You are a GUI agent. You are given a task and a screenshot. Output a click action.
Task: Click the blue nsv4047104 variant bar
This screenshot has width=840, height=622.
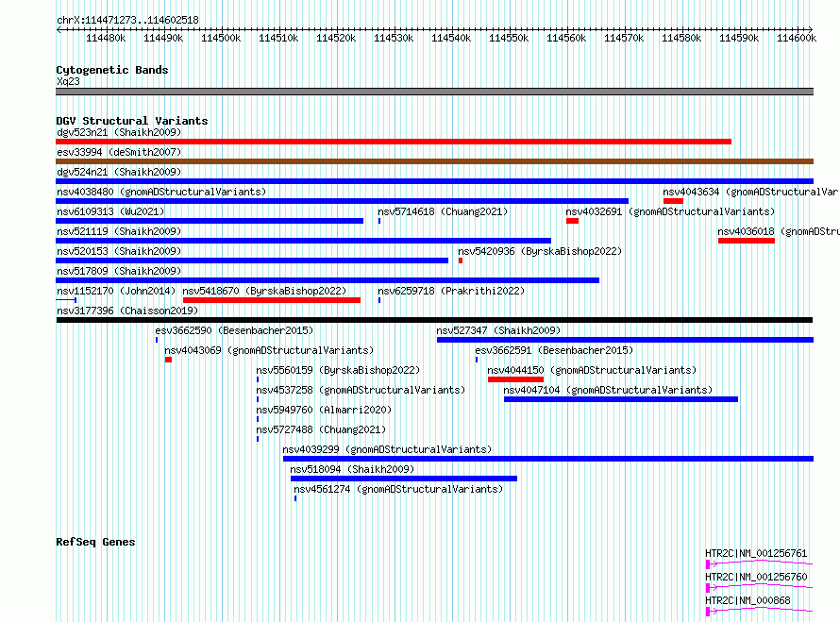click(x=621, y=399)
